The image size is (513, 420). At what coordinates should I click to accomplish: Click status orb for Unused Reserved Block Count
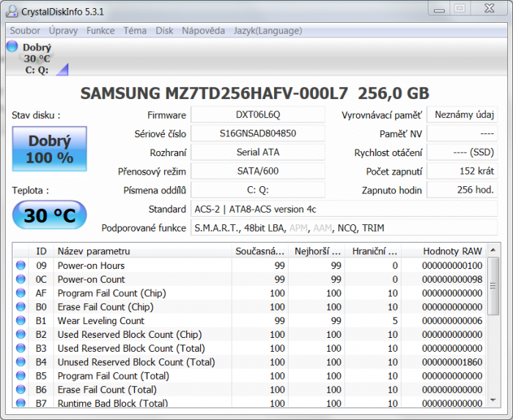21,362
